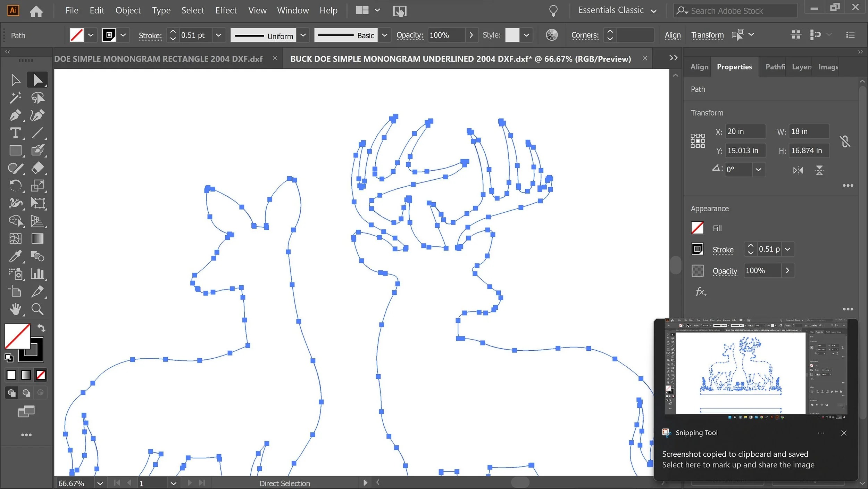Click Flip Horizontal icon in Transform
This screenshot has width=868, height=489.
pos(798,170)
